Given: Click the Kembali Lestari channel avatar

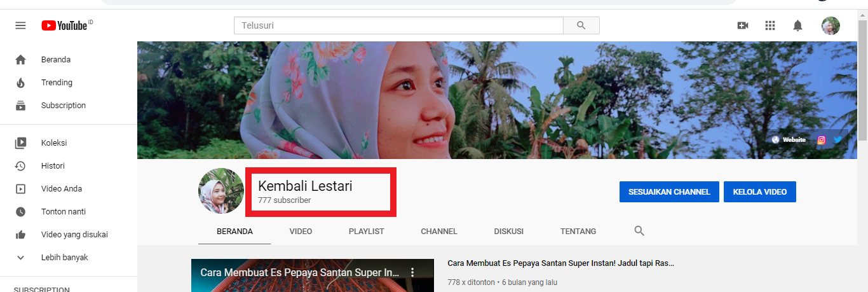Looking at the screenshot, I should 221,191.
